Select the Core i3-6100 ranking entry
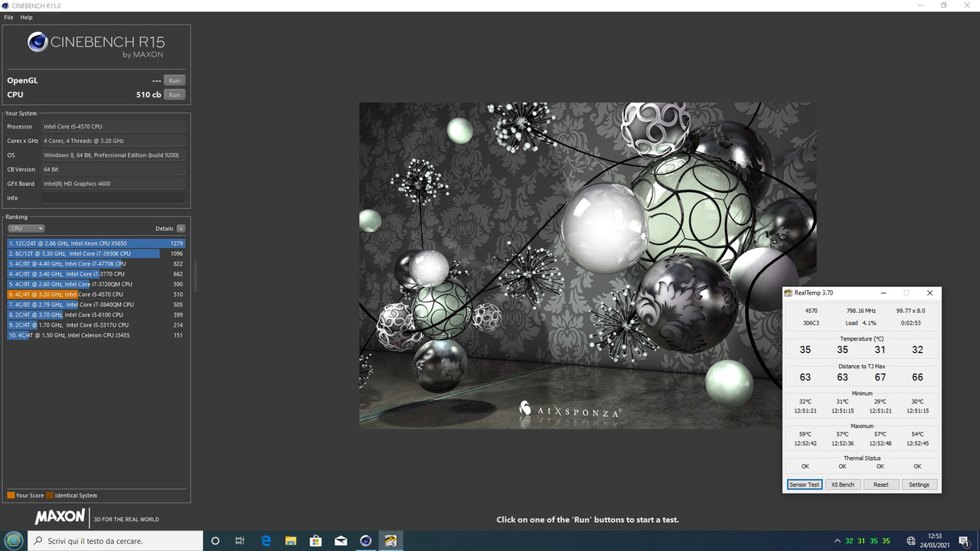Image resolution: width=980 pixels, height=551 pixels. pyautogui.click(x=96, y=315)
